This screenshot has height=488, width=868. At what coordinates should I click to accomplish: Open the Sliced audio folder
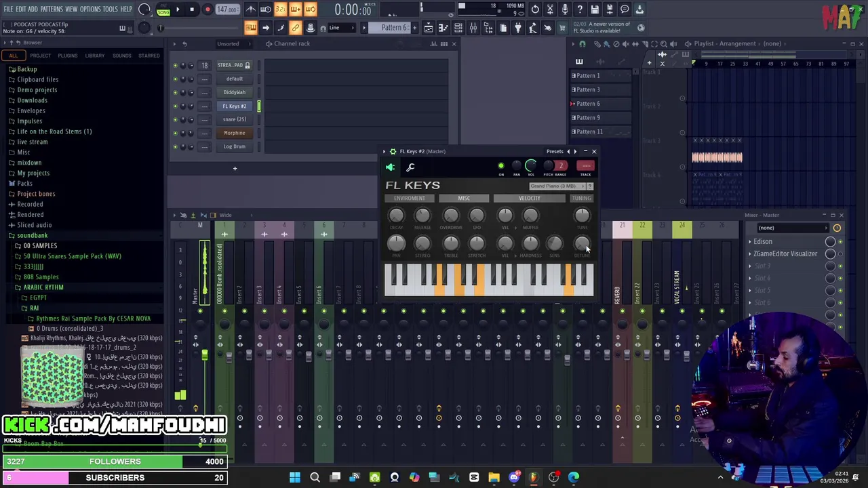[x=34, y=225]
